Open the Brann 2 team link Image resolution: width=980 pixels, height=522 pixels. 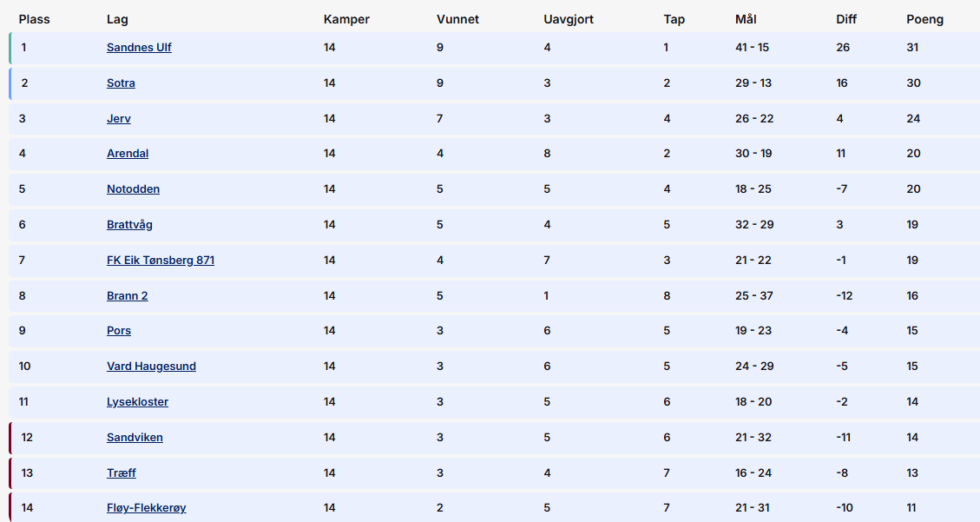[x=127, y=296]
